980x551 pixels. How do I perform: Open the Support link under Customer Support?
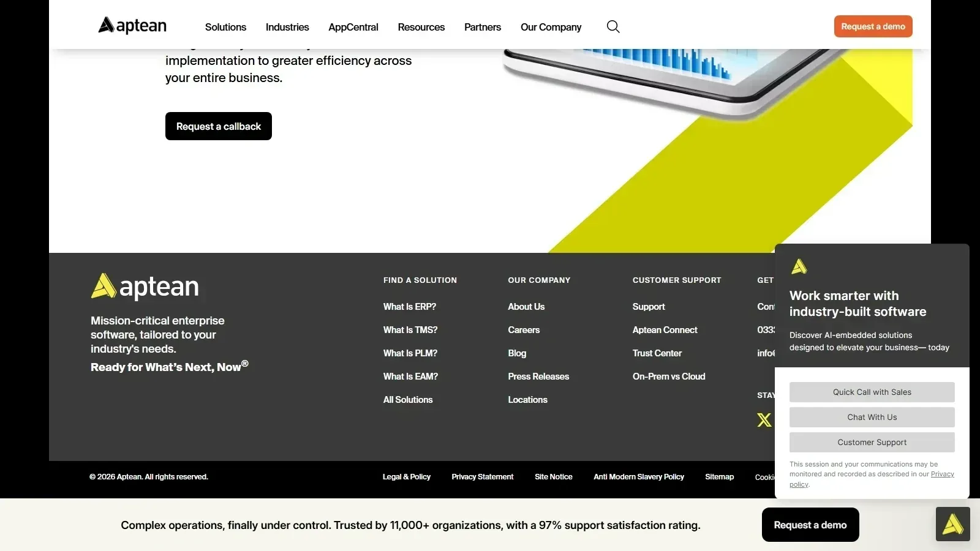[x=649, y=307]
